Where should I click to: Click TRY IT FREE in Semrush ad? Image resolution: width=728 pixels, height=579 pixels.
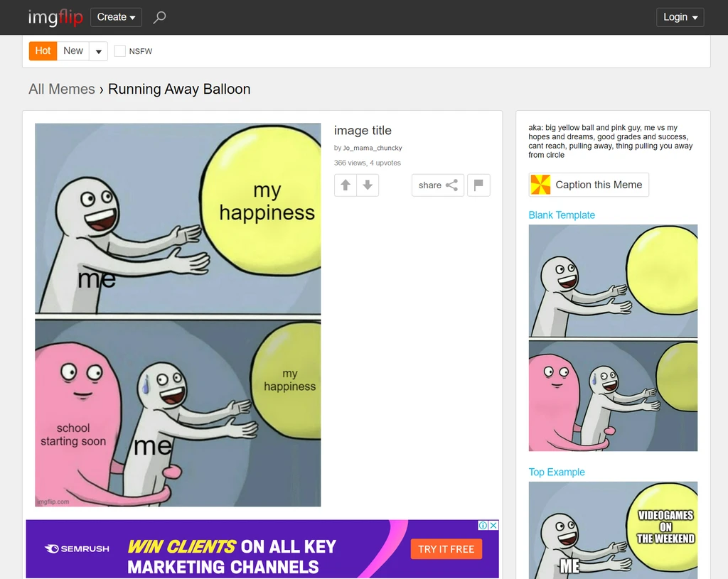446,549
